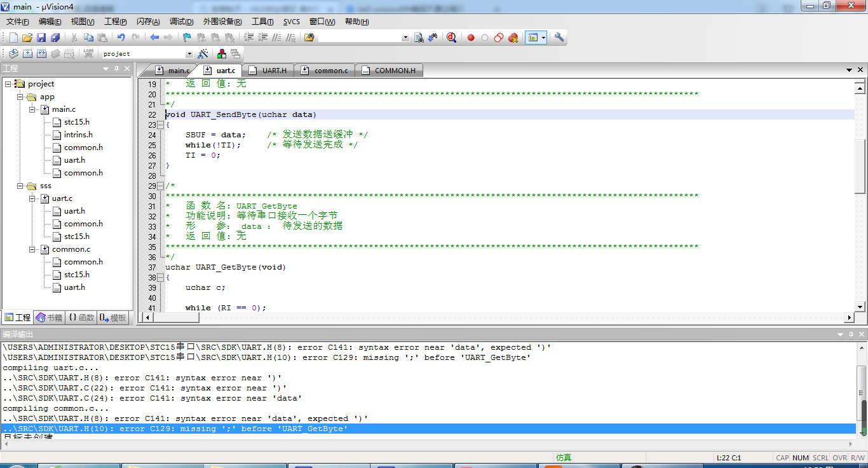Open a file using the folder icon
This screenshot has height=468, width=868.
(27, 38)
